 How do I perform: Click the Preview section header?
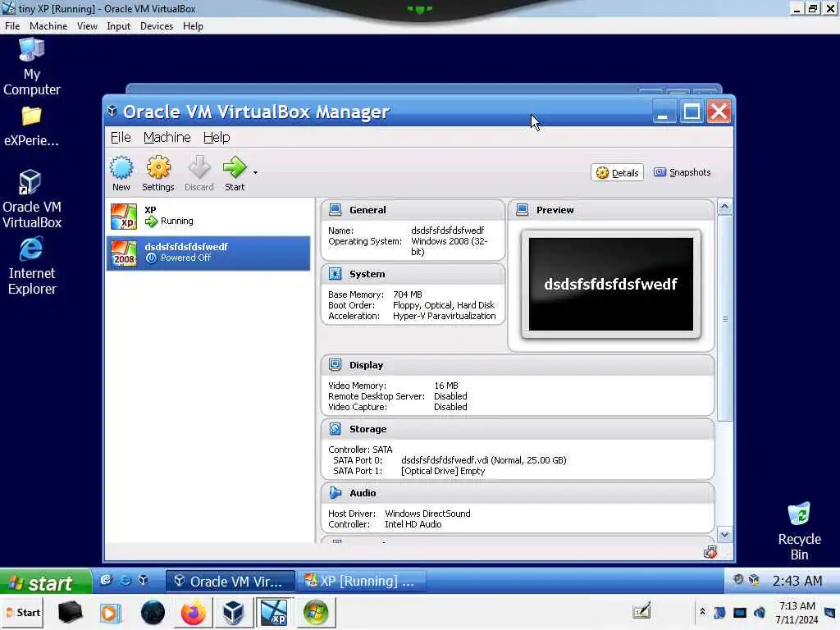point(610,210)
